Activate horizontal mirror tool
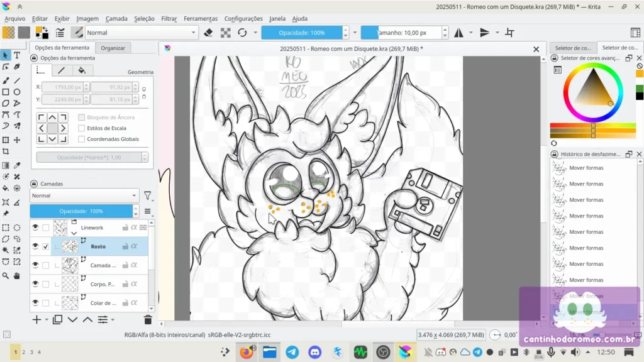 tap(458, 33)
